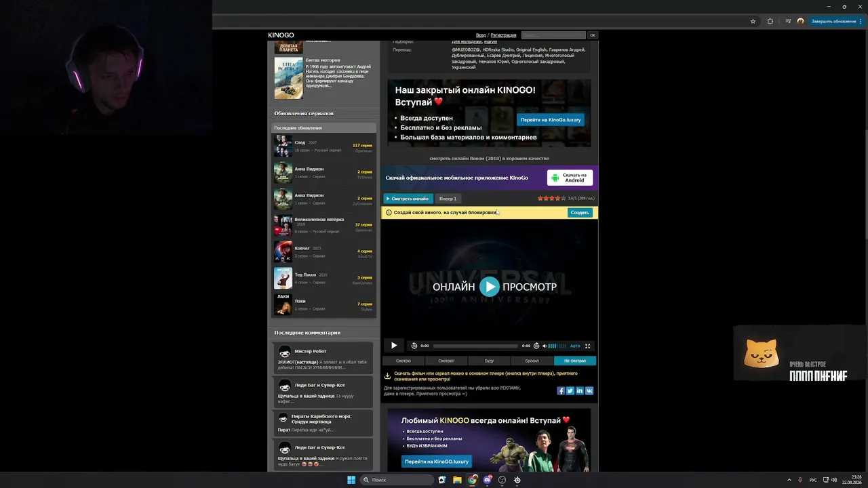868x488 pixels.
Task: Open File Explorer from the taskbar
Action: coord(458,480)
